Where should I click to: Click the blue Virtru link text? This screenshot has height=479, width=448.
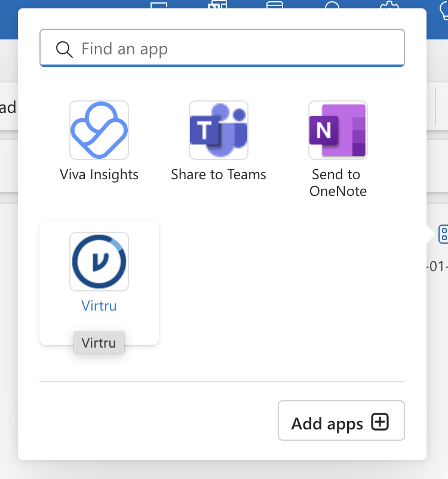click(99, 306)
